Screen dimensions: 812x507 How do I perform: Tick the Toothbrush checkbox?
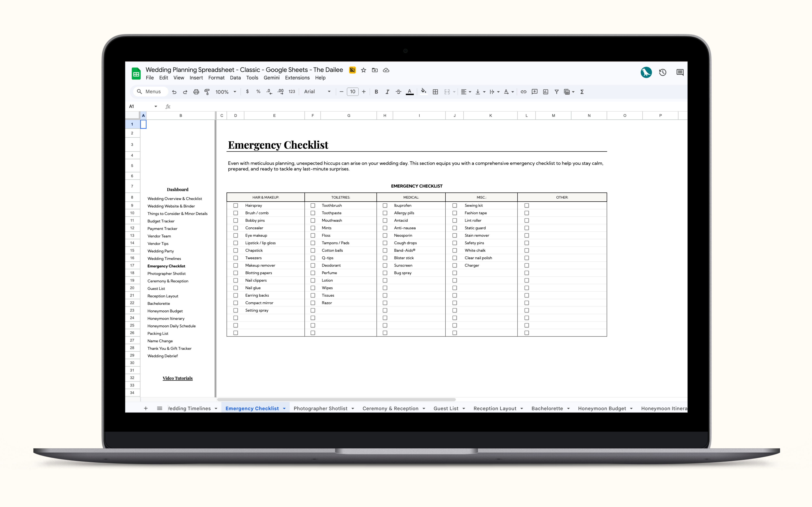point(313,206)
